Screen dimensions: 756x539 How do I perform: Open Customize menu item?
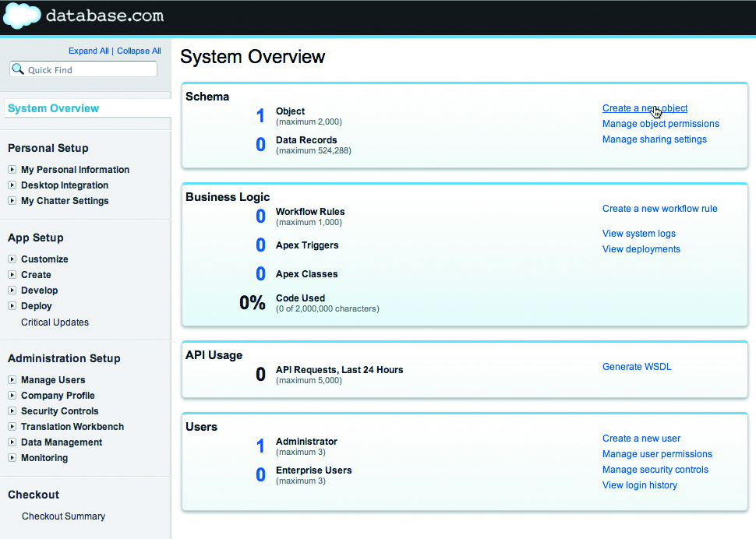pos(44,259)
